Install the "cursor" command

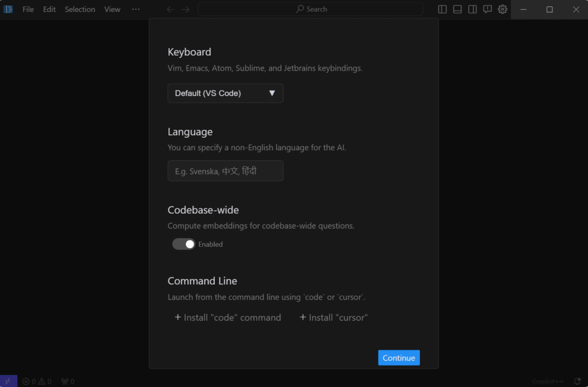(x=334, y=318)
